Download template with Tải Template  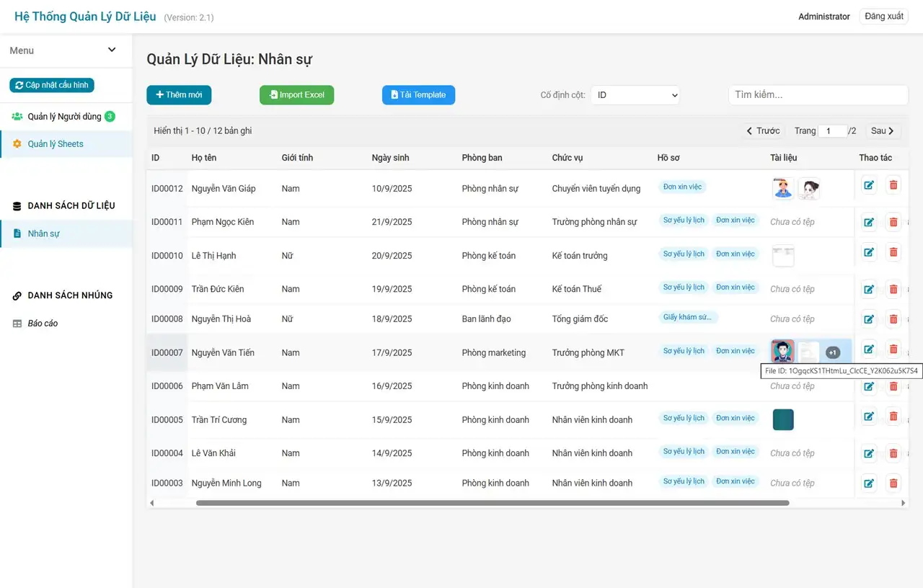tap(418, 95)
